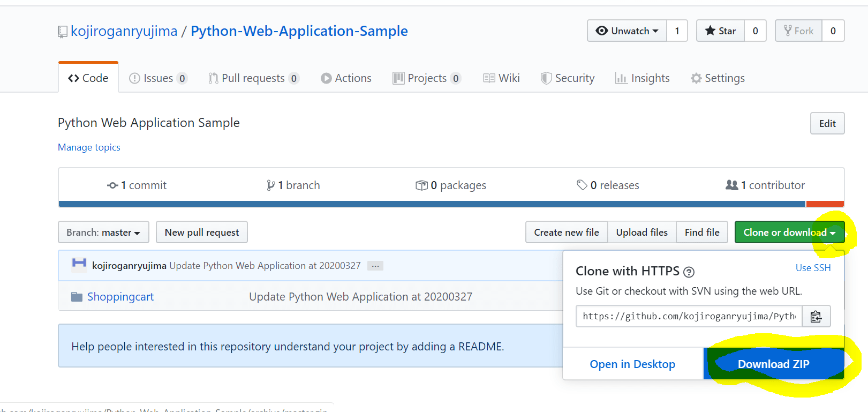Click the Shoppingcart folder icon
The width and height of the screenshot is (868, 412).
(x=77, y=297)
